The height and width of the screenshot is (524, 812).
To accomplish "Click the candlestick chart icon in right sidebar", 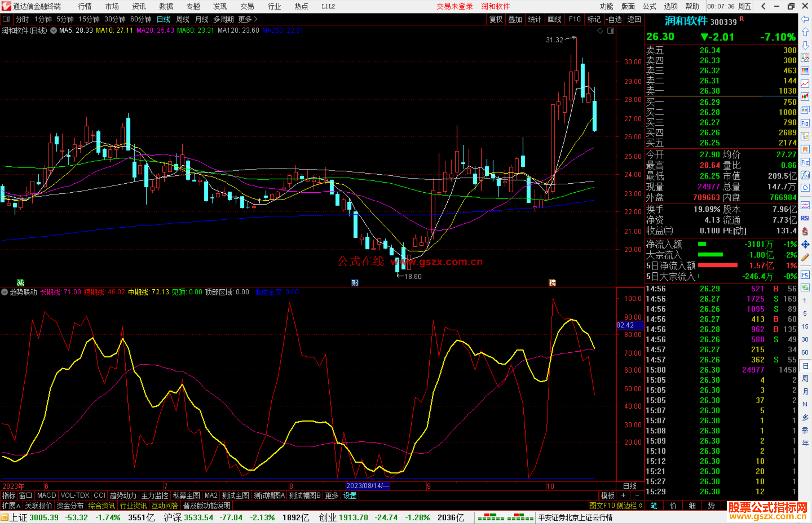I will coord(805,97).
